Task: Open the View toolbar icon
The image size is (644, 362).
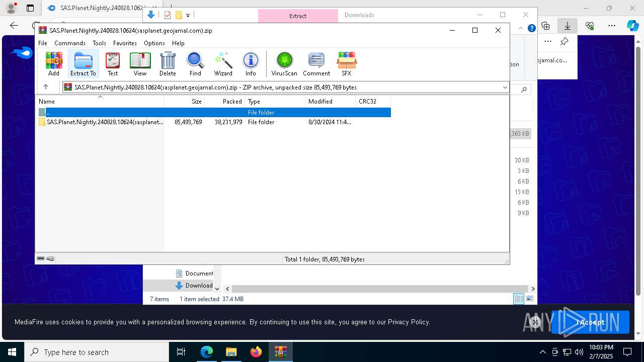Action: point(140,64)
